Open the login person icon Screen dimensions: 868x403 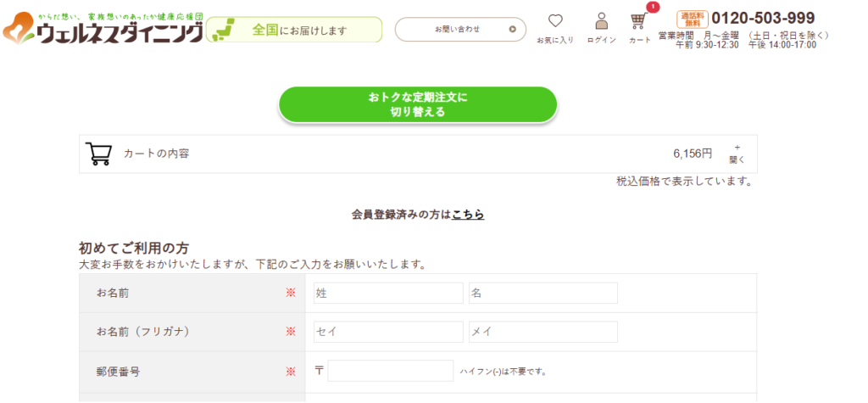[601, 21]
